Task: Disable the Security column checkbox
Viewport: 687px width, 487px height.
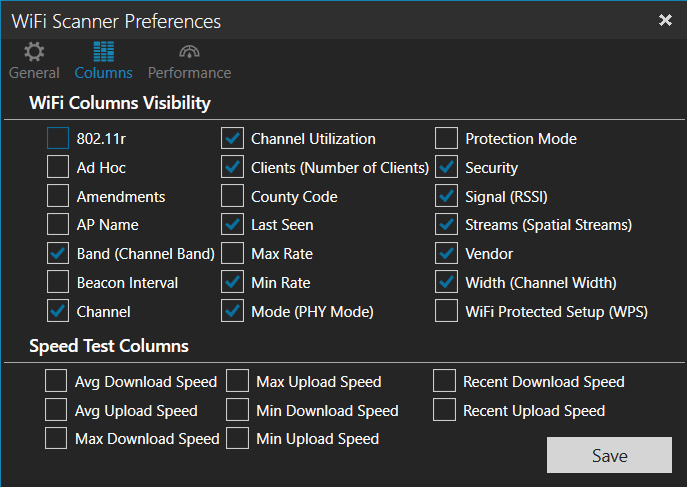Action: pos(446,167)
